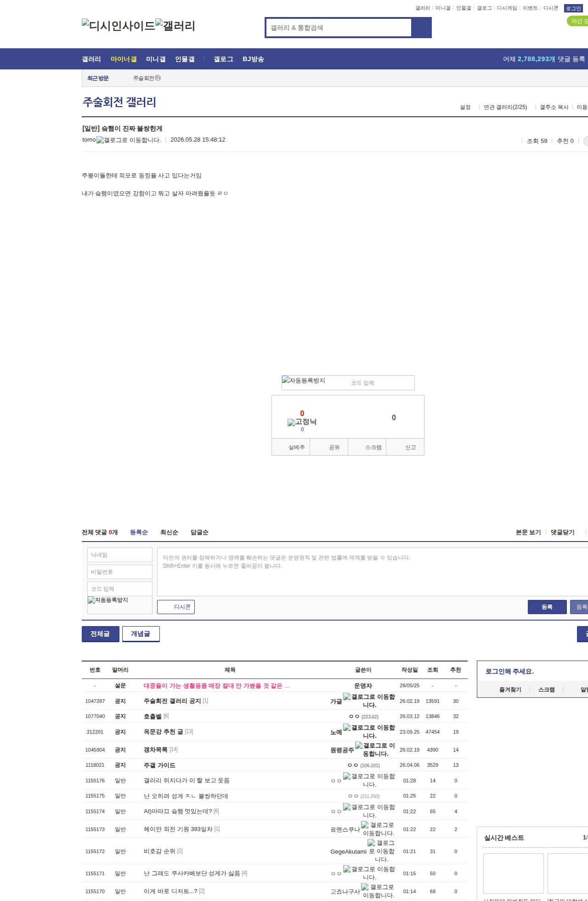
Task: Open post 비호감 순위
Action: (159, 851)
